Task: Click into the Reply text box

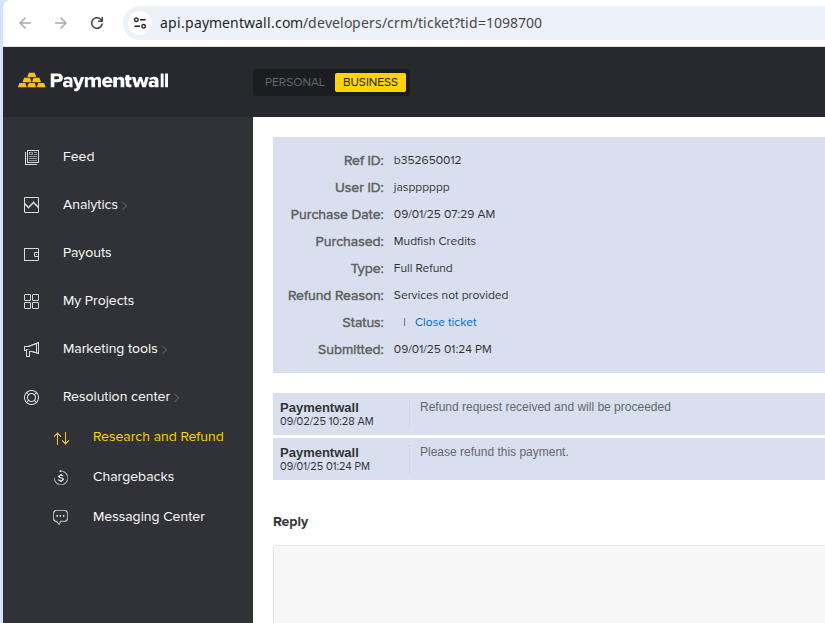Action: coord(549,584)
